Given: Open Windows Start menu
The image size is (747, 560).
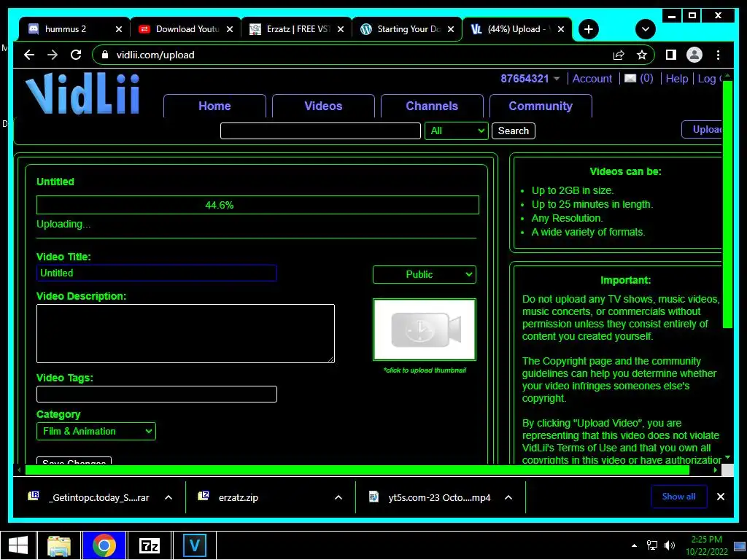Looking at the screenshot, I should coord(18,545).
